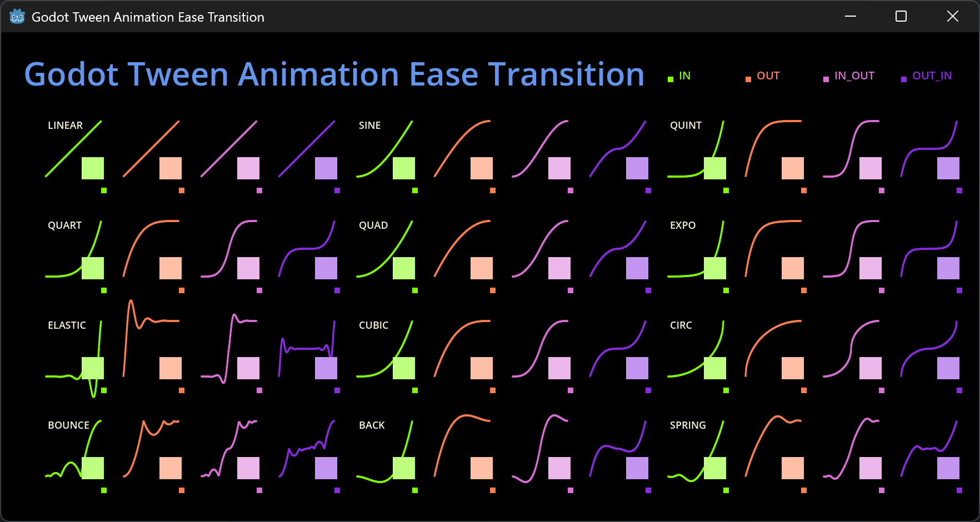Minimize the Godot Tween window
980x522 pixels.
pos(851,17)
